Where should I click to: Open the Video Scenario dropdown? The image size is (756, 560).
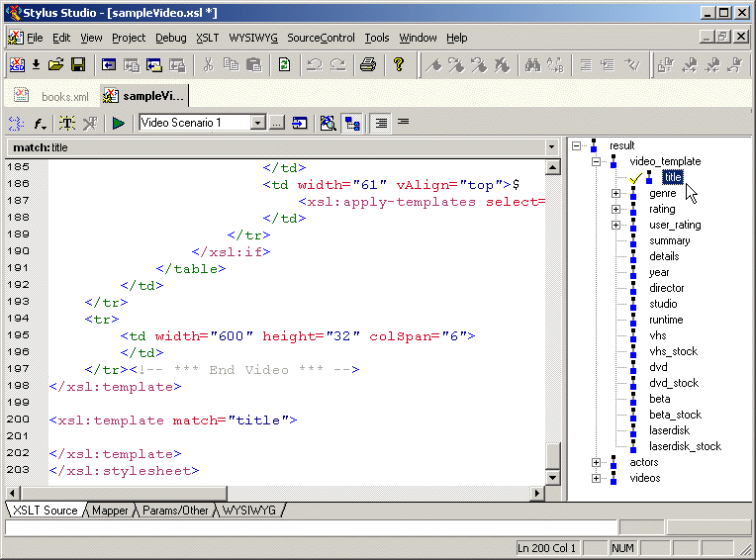click(258, 123)
